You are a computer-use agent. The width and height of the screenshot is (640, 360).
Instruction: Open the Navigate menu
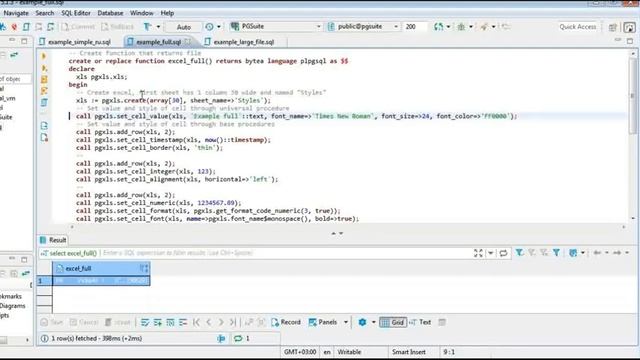16,13
